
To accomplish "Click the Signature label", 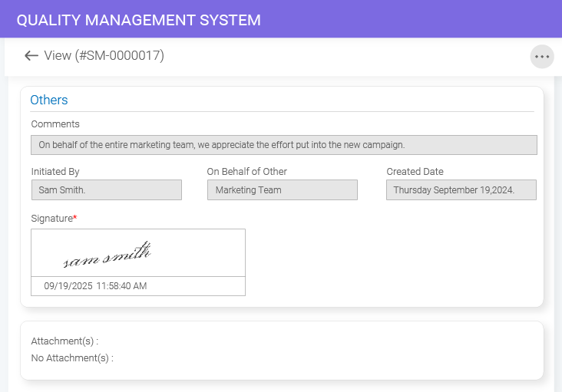I will click(52, 219).
